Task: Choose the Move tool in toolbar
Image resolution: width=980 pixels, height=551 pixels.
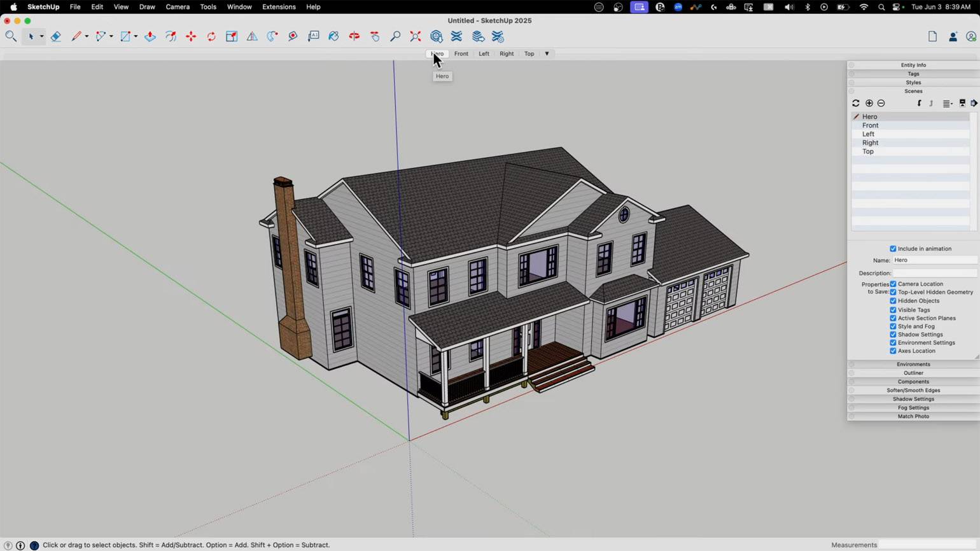Action: [x=191, y=37]
